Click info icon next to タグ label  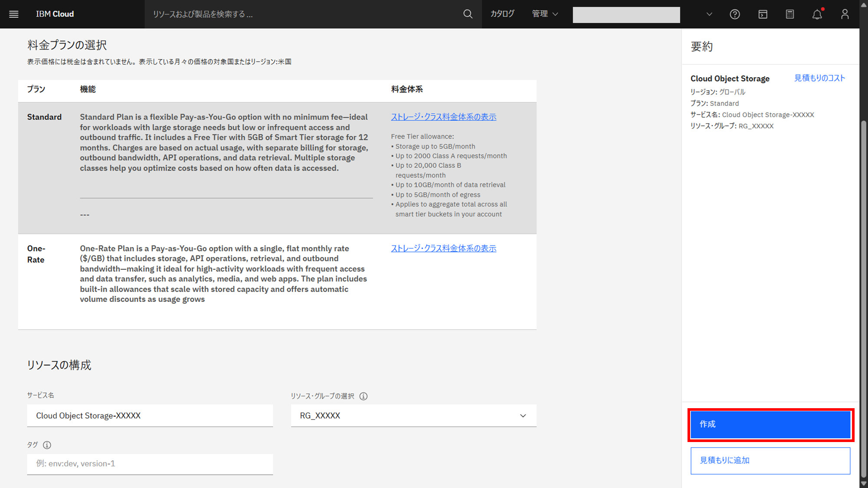[x=47, y=445]
